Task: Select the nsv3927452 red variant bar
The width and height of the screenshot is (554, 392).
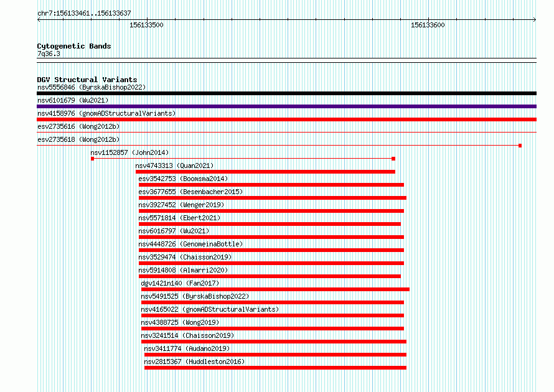Action: click(271, 211)
